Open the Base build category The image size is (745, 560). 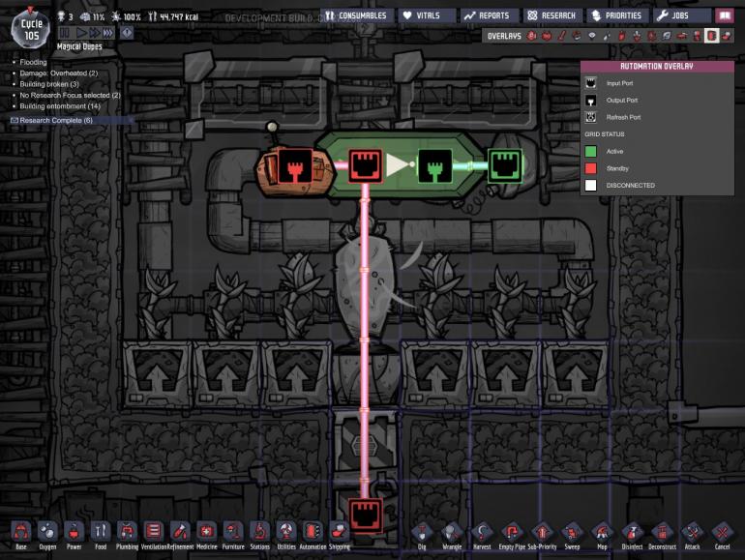[21, 535]
